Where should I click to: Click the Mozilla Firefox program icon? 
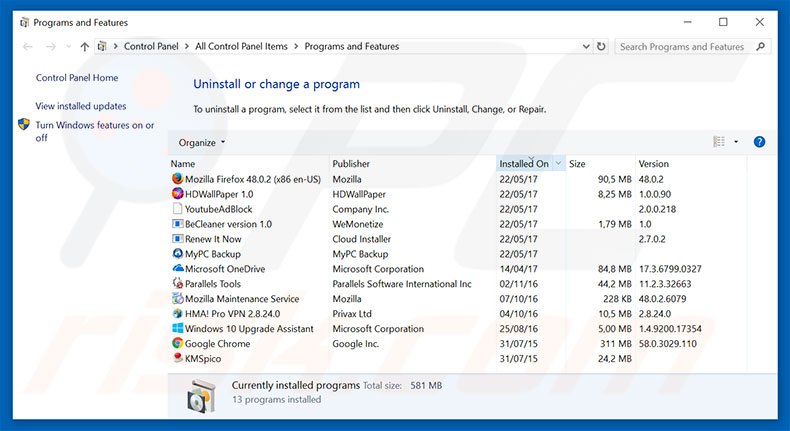pyautogui.click(x=177, y=178)
